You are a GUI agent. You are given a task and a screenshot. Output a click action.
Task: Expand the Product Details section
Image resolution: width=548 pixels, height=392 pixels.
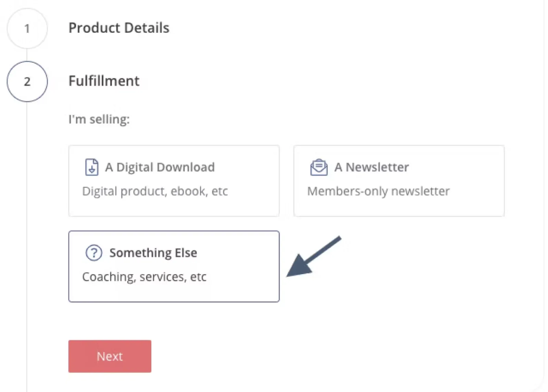click(119, 28)
